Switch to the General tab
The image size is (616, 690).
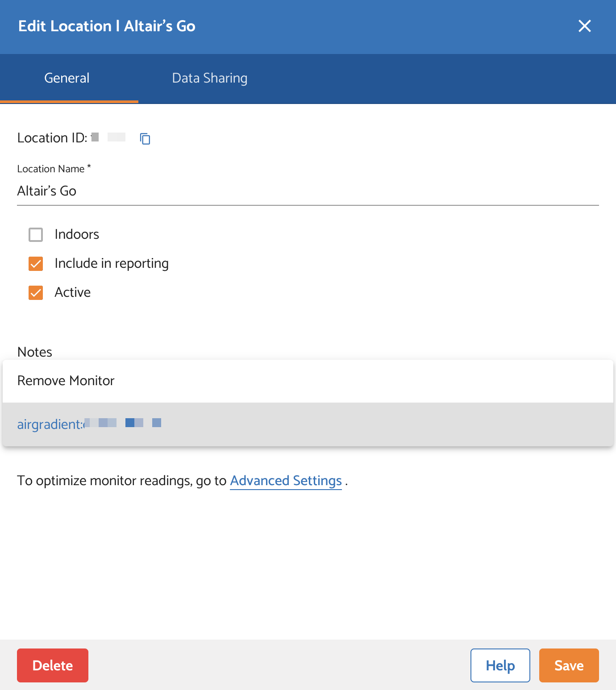(67, 78)
